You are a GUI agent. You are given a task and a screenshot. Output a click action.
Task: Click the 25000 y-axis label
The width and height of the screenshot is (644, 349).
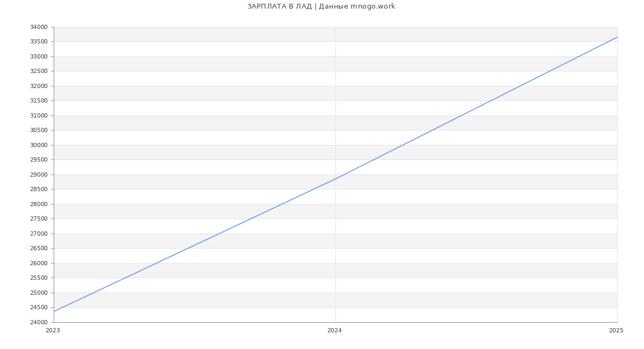[x=39, y=293]
